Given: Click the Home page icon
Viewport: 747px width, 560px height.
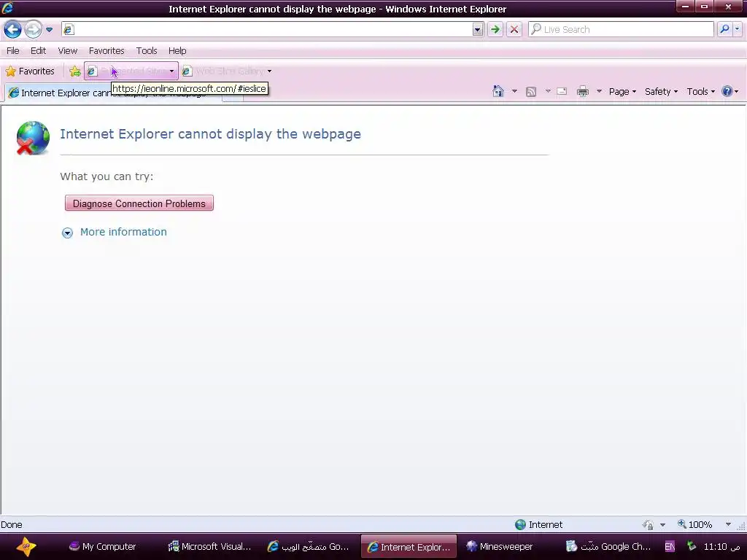Looking at the screenshot, I should [498, 91].
